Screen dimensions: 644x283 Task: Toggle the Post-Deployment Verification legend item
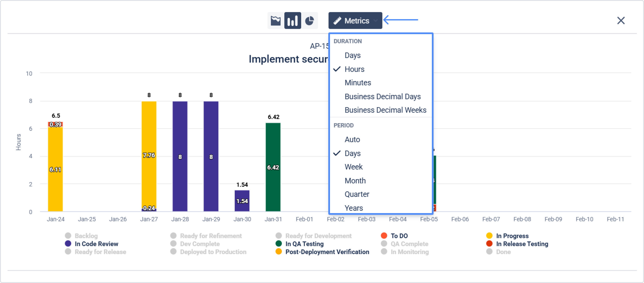[327, 252]
